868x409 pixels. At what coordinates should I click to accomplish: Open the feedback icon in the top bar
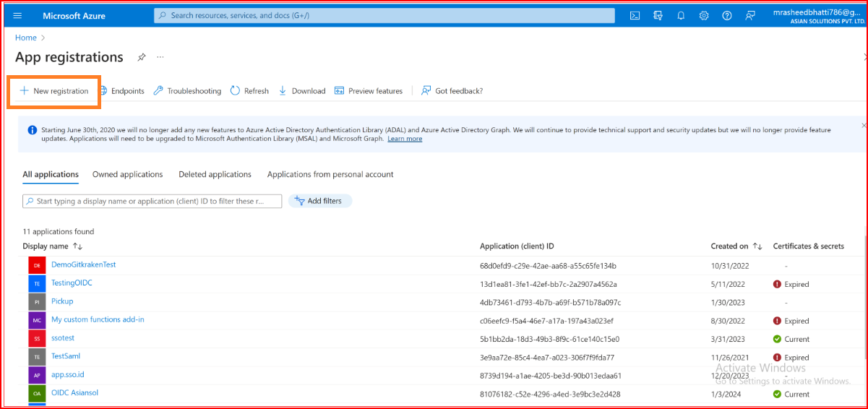coord(750,15)
